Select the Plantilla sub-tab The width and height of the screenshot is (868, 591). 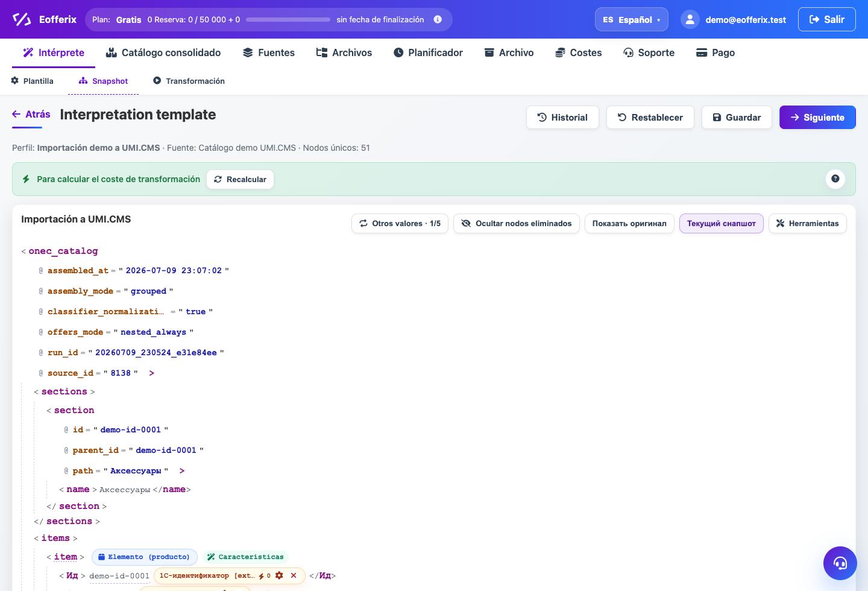[32, 81]
